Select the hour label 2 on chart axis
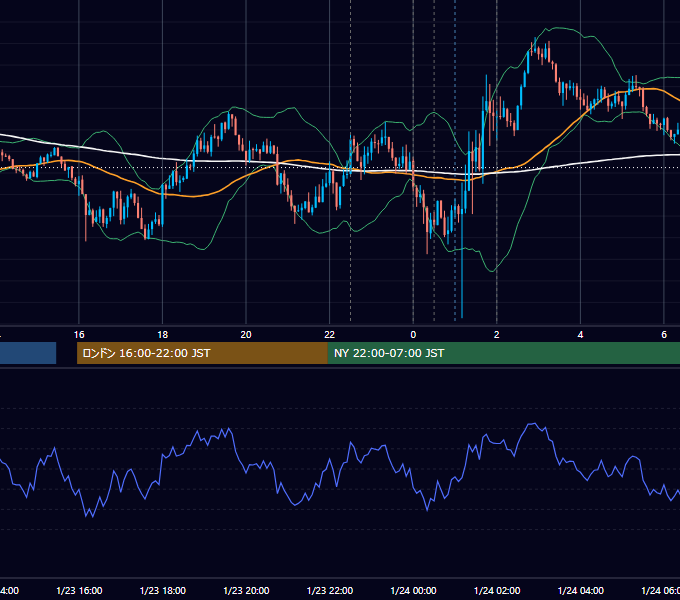 [497, 334]
